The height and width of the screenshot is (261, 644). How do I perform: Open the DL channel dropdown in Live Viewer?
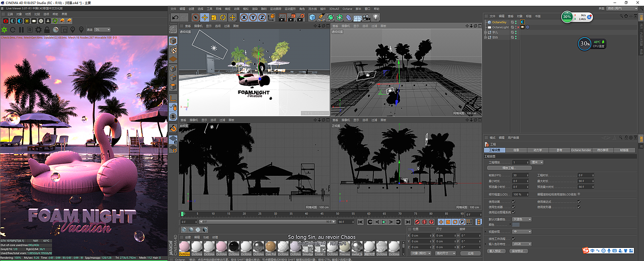tap(102, 30)
